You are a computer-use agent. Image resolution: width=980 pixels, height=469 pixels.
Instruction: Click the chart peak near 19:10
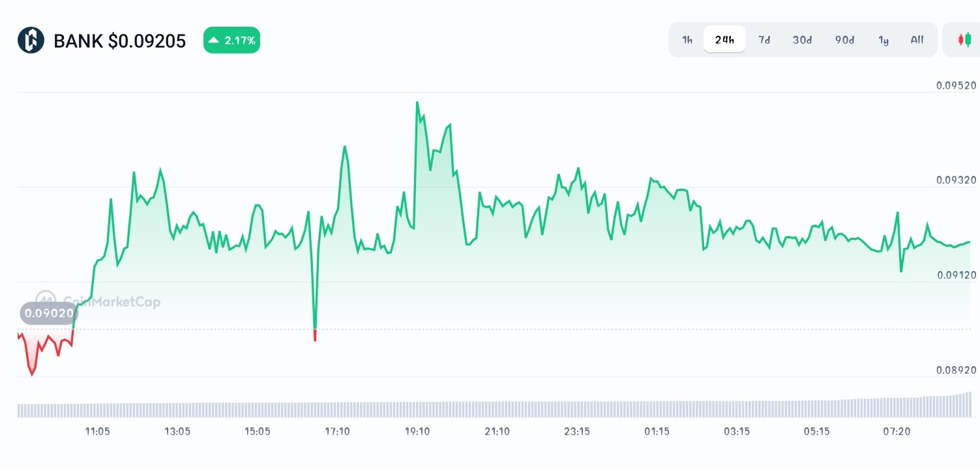click(417, 102)
